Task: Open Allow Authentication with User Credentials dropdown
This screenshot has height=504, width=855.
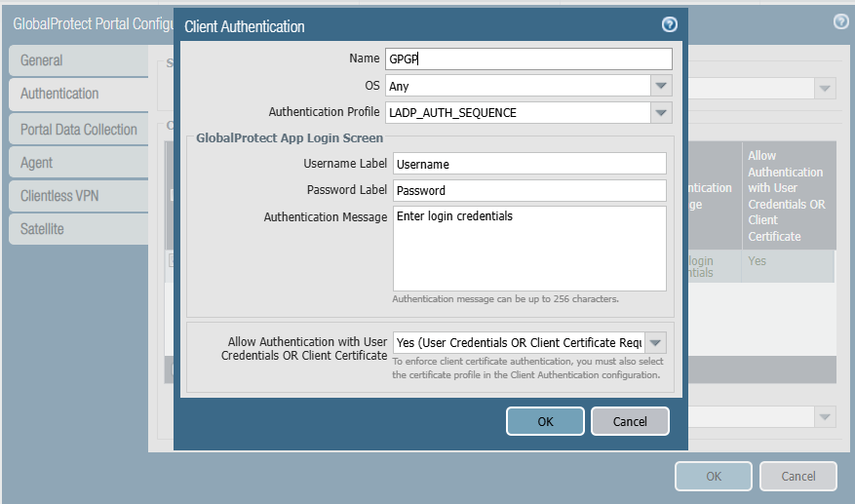Action: 655,343
